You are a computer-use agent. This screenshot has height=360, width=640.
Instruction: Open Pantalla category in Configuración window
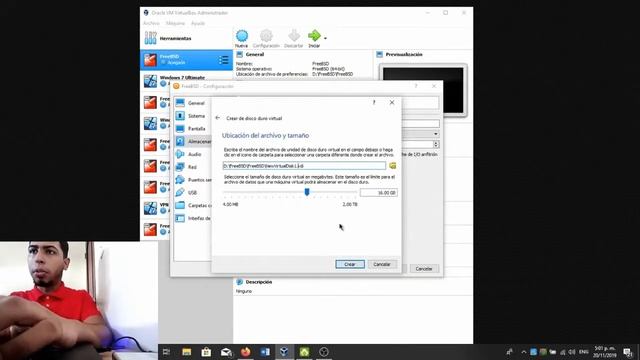192,129
